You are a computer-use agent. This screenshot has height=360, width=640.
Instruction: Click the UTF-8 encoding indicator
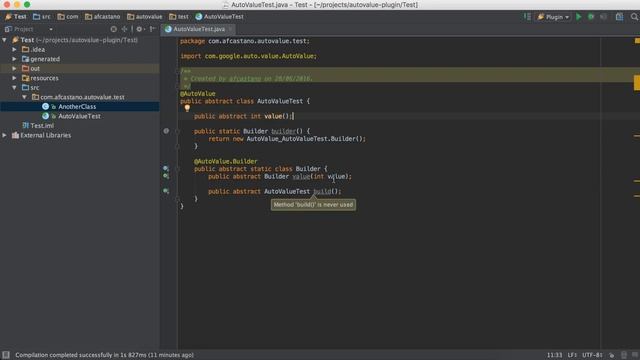tap(592, 355)
